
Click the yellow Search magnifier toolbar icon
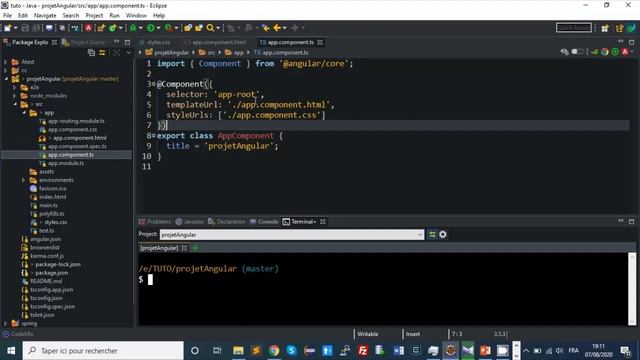(x=210, y=28)
